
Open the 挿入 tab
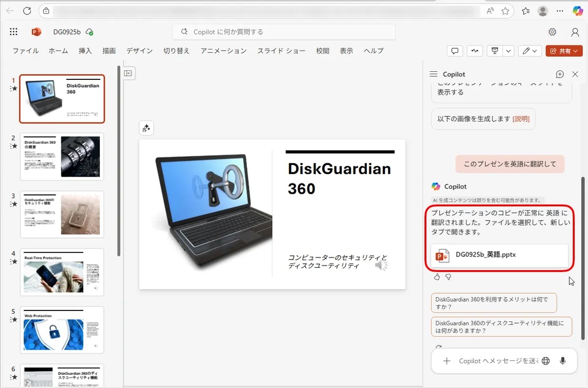[85, 51]
